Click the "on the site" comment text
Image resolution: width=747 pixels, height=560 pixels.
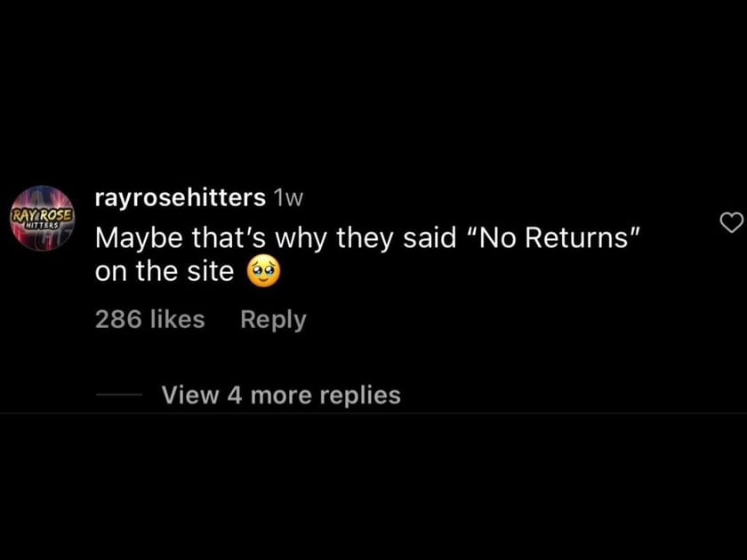(165, 271)
